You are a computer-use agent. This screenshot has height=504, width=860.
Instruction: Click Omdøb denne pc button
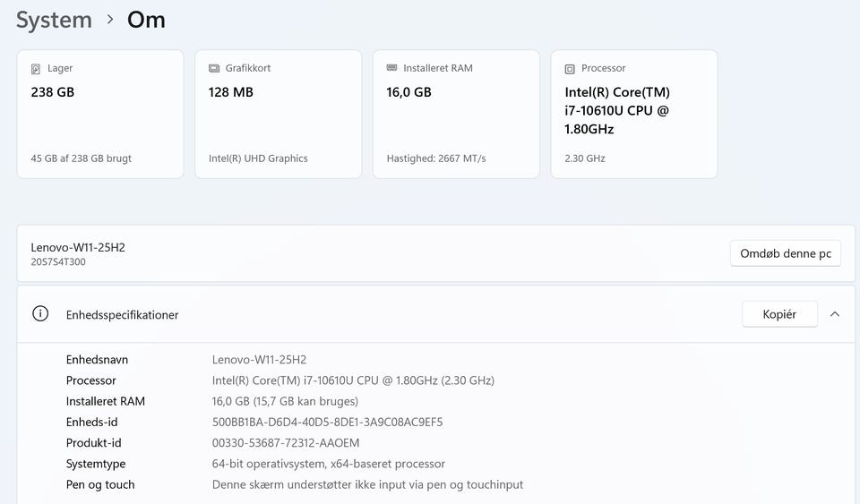pyautogui.click(x=786, y=253)
